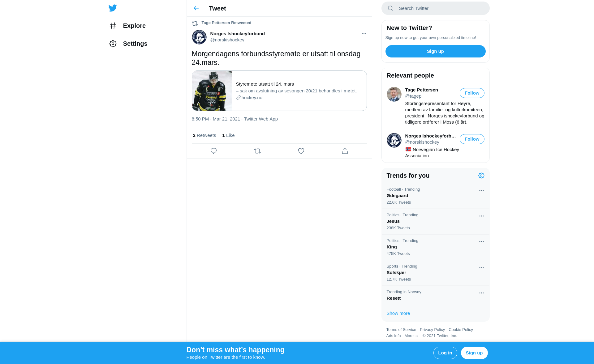View the 2 Retweets list
This screenshot has height=364, width=594.
click(204, 135)
